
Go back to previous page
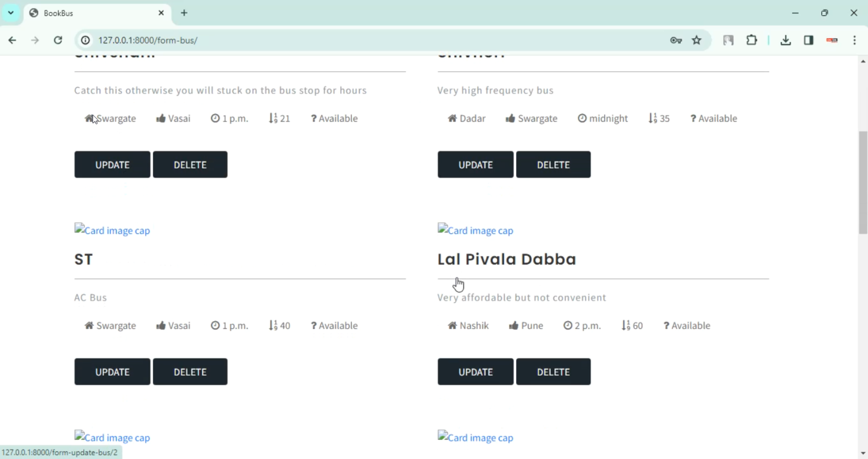(12, 40)
